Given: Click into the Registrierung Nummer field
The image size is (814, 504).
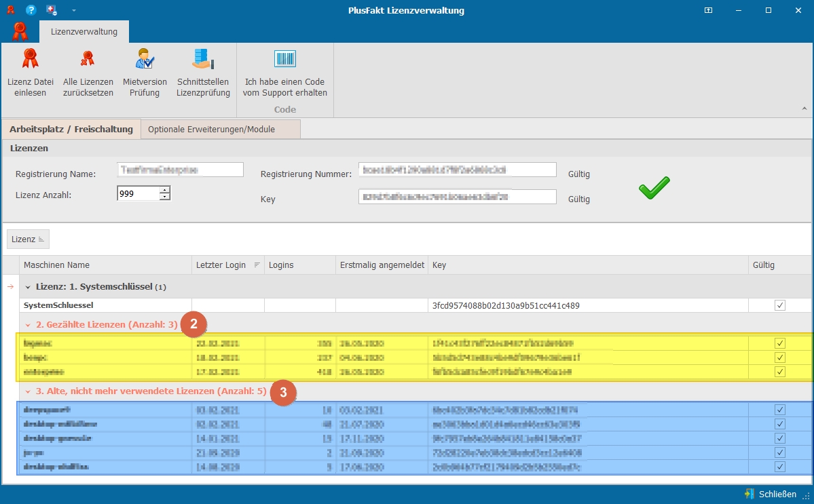Looking at the screenshot, I should tap(458, 170).
